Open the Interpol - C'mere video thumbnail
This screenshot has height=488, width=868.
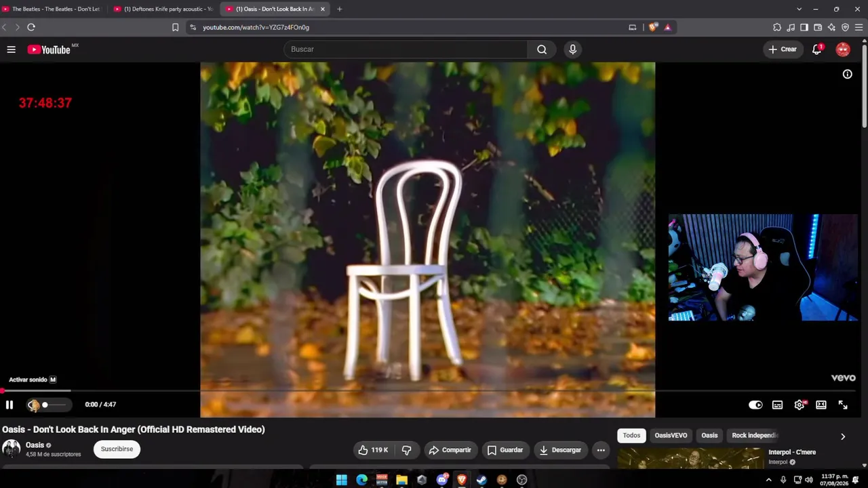[690, 458]
